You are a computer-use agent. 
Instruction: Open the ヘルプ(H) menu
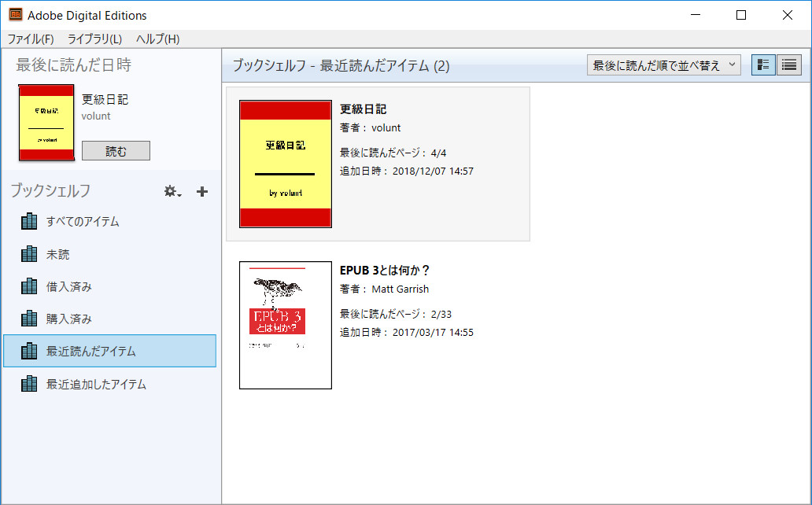[154, 38]
